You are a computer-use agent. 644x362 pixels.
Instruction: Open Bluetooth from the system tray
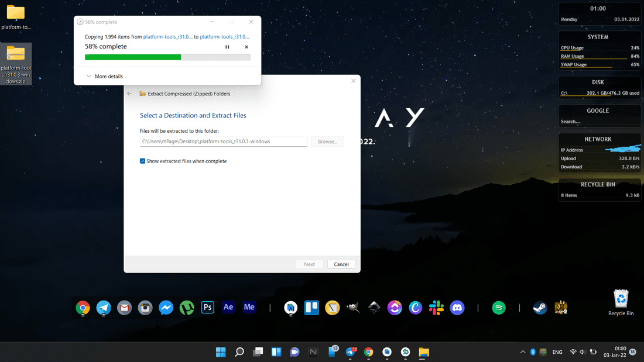[x=533, y=351]
